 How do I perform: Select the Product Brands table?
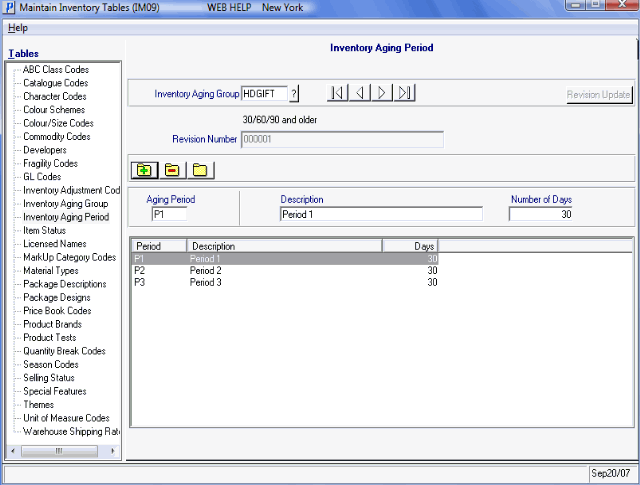52,324
